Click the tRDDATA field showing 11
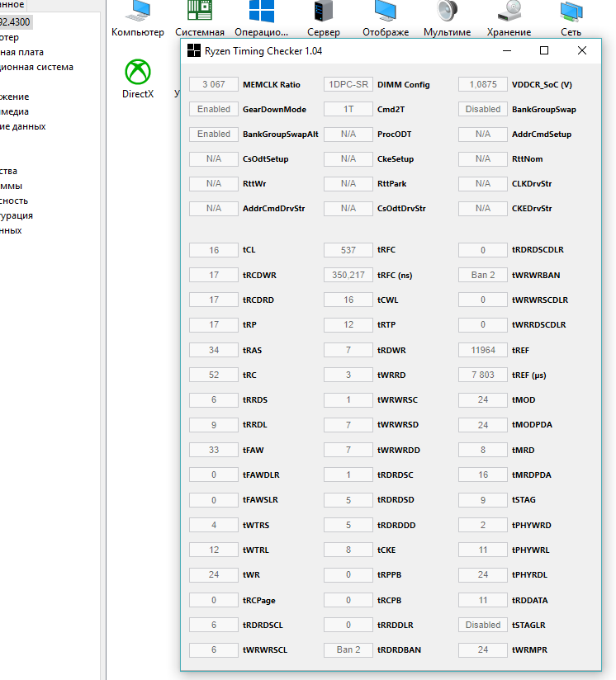Image resolution: width=616 pixels, height=680 pixels. (x=483, y=600)
